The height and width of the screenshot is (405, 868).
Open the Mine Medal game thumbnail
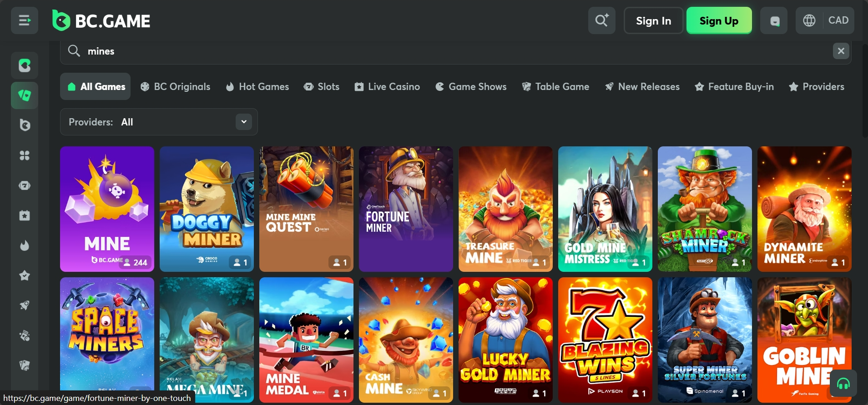[306, 340]
